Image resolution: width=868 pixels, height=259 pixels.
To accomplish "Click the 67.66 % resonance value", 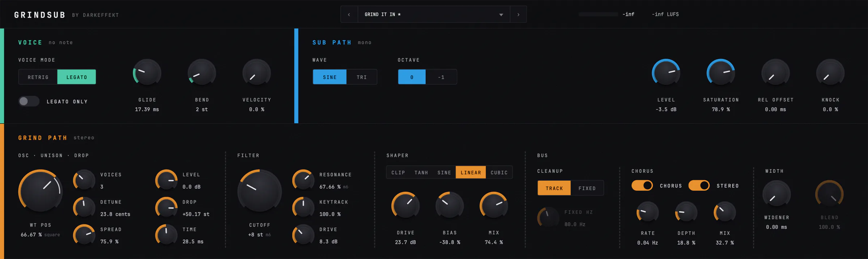I will coord(330,187).
